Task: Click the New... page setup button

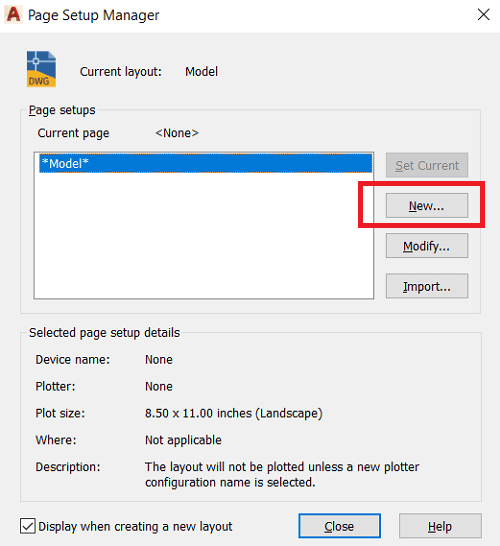Action: tap(427, 205)
